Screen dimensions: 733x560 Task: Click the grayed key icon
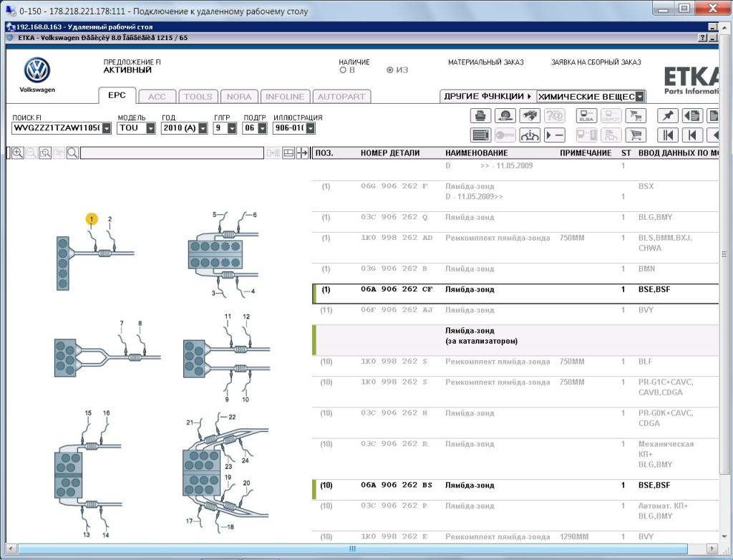coord(505,135)
